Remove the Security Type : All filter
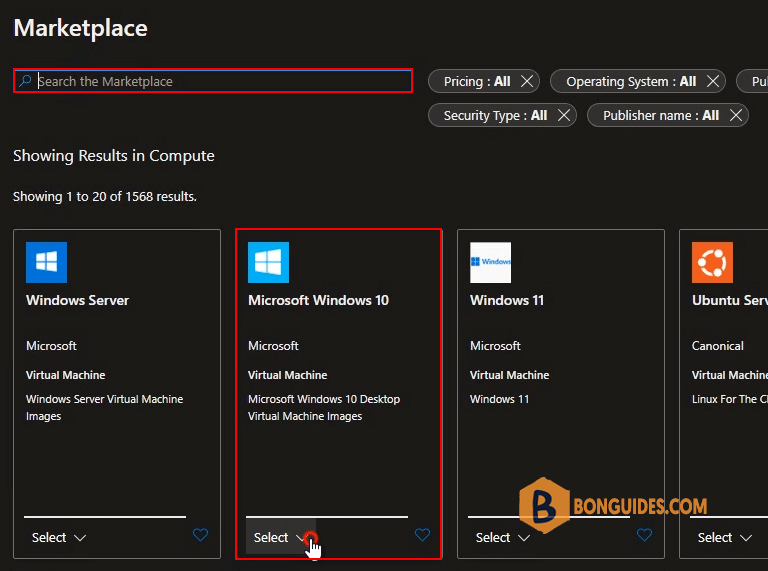Screen dimensions: 768x571 564,116
